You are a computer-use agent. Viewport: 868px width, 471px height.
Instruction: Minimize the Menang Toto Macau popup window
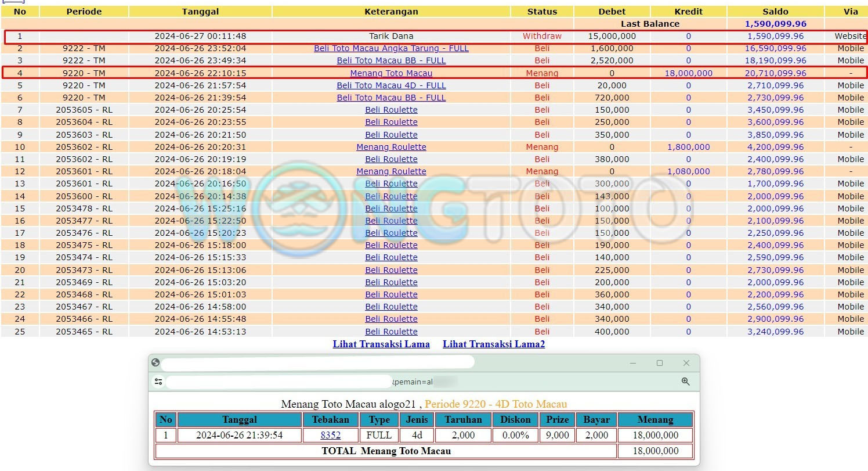(x=632, y=363)
